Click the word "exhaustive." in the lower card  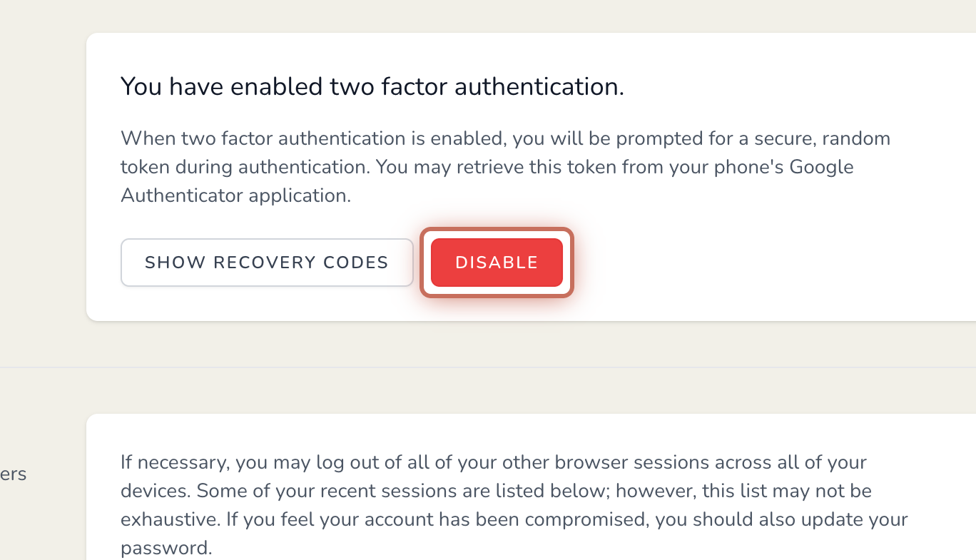(x=171, y=519)
